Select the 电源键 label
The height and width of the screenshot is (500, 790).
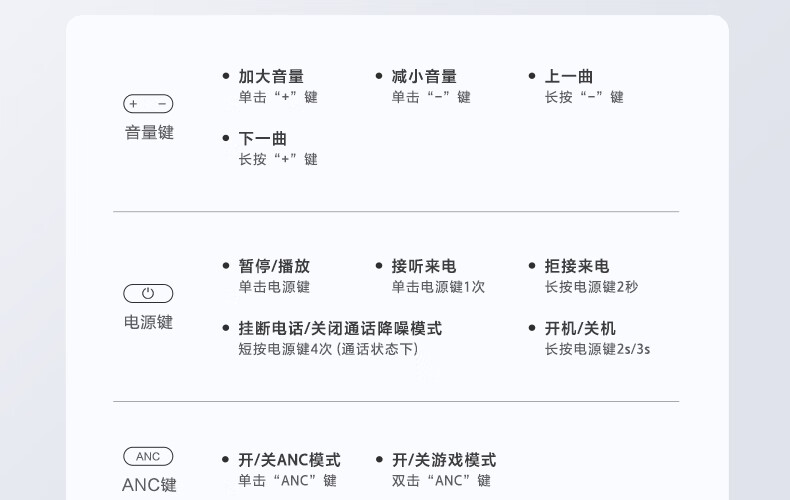(x=148, y=322)
